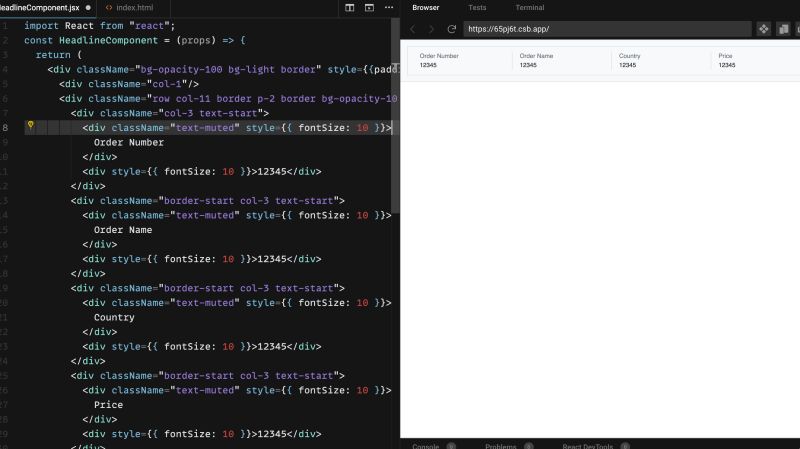Place cursor on the import React line
The image size is (800, 449).
pos(100,26)
